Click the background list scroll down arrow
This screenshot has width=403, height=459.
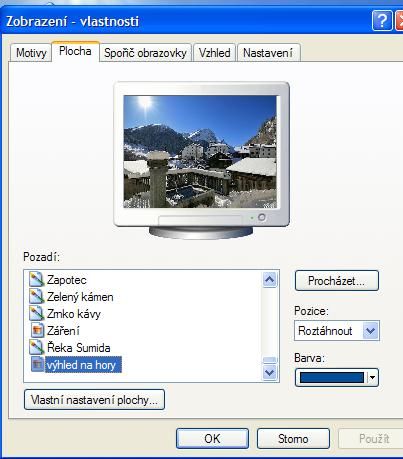click(x=269, y=372)
